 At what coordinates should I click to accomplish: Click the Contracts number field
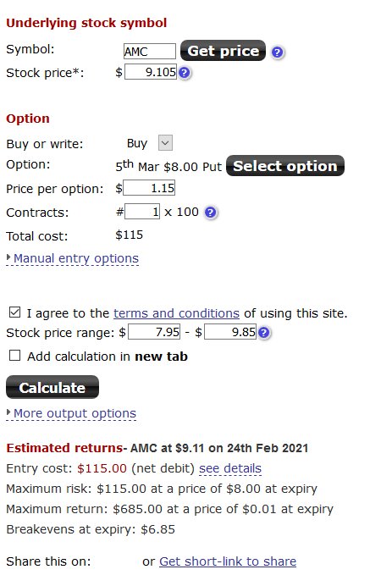pyautogui.click(x=142, y=212)
